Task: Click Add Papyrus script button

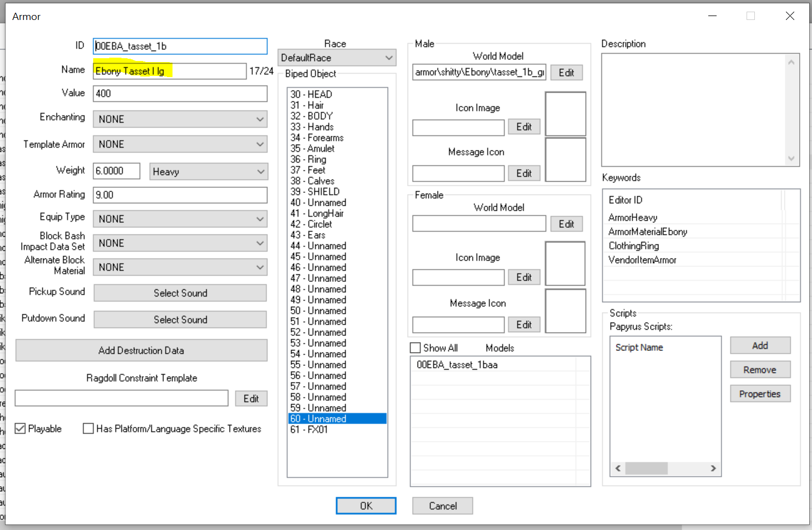Action: (760, 345)
